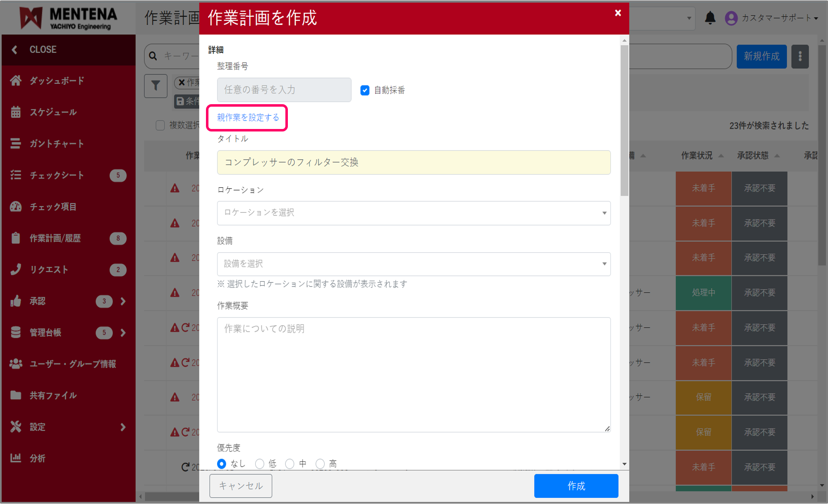Select the 高 priority radio button
828x504 pixels.
[320, 463]
